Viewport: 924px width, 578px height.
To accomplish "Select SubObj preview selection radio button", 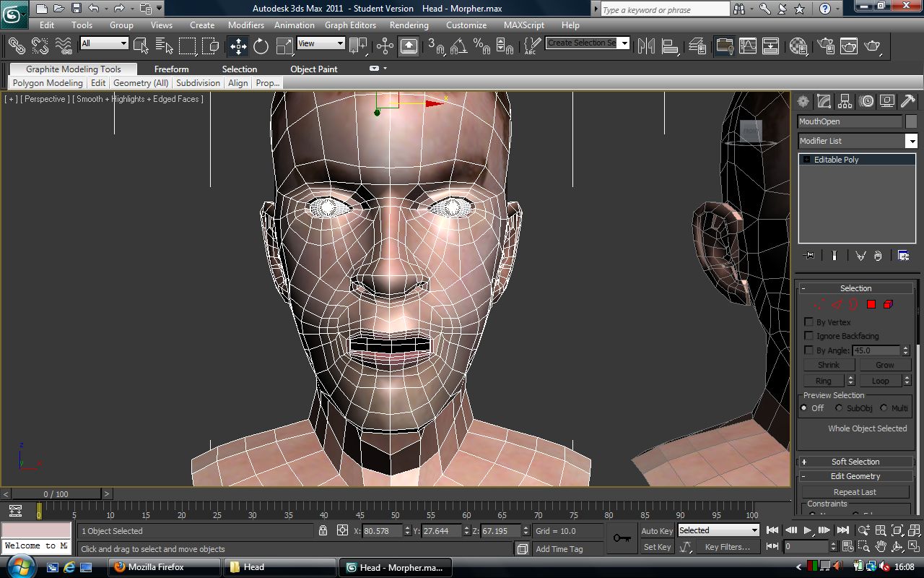I will (839, 408).
